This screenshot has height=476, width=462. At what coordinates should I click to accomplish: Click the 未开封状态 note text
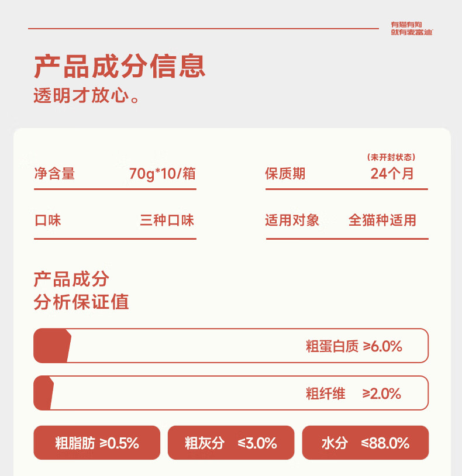pyautogui.click(x=391, y=157)
